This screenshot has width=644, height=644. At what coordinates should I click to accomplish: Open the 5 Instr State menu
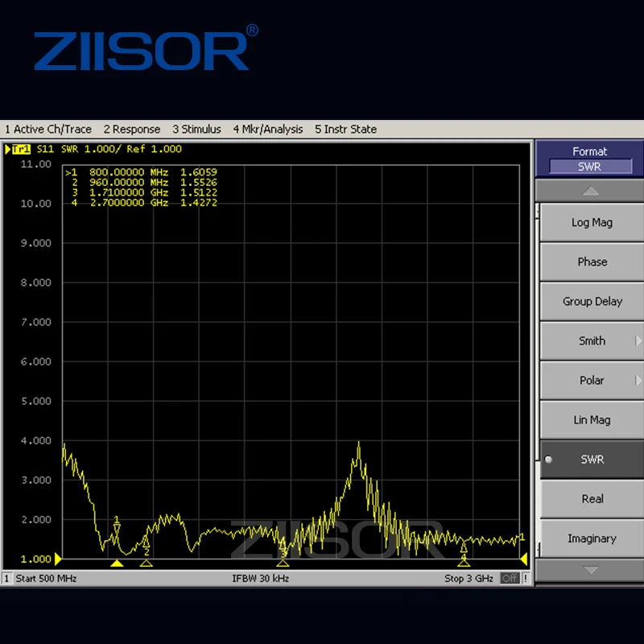point(346,129)
